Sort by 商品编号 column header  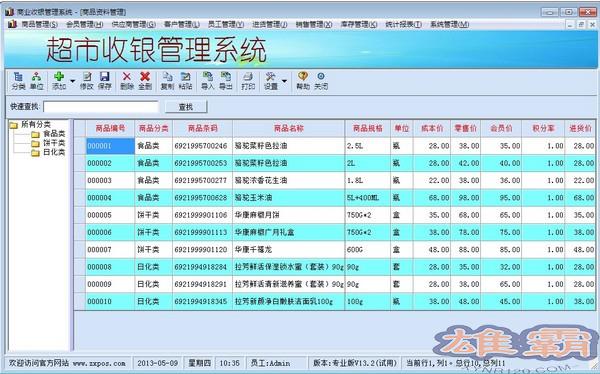[x=110, y=129]
